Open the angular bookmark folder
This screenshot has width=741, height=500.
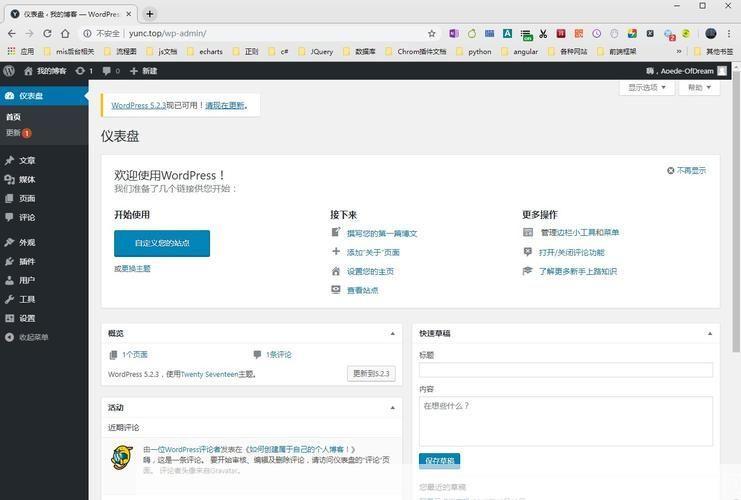[520, 52]
